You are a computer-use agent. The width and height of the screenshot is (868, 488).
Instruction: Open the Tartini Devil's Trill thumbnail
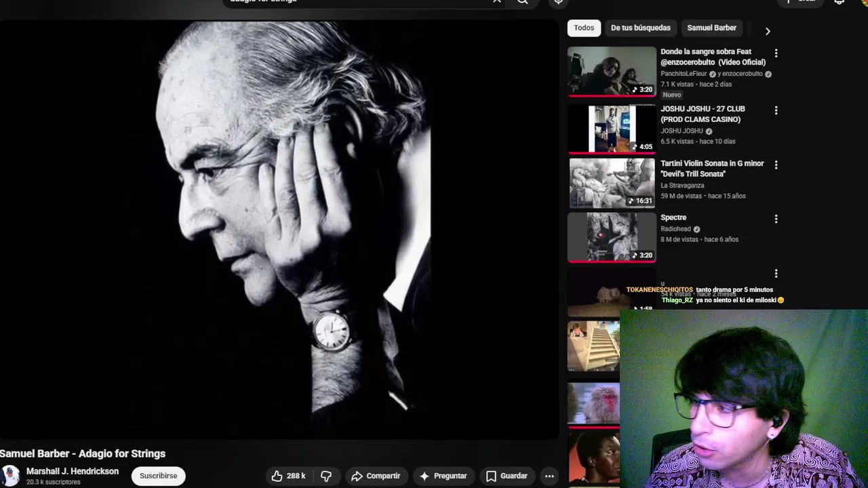pyautogui.click(x=612, y=183)
